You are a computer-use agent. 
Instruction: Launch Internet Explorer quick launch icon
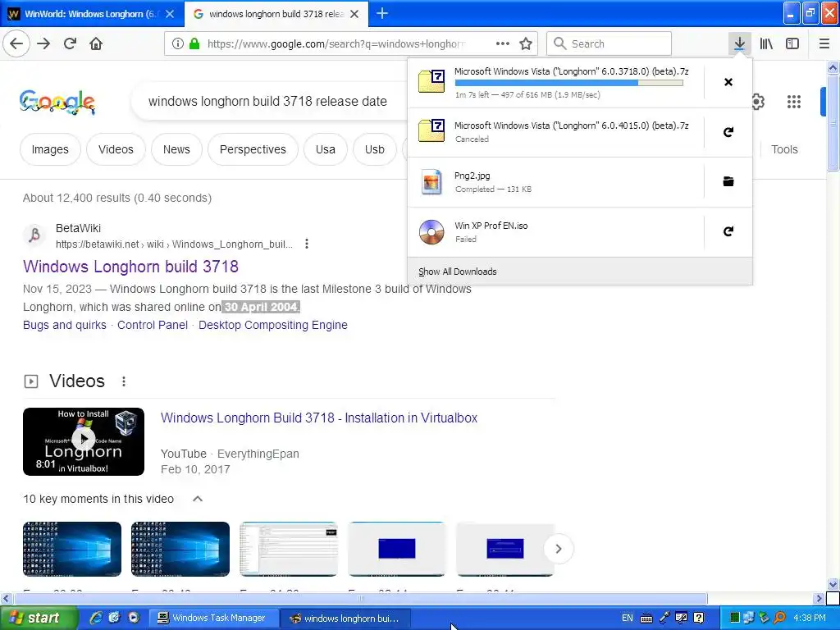[x=96, y=618]
